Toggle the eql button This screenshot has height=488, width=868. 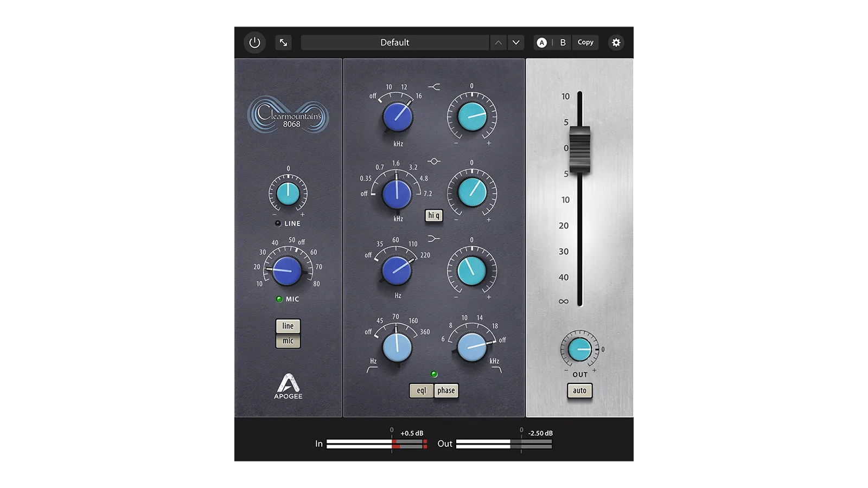pos(422,390)
